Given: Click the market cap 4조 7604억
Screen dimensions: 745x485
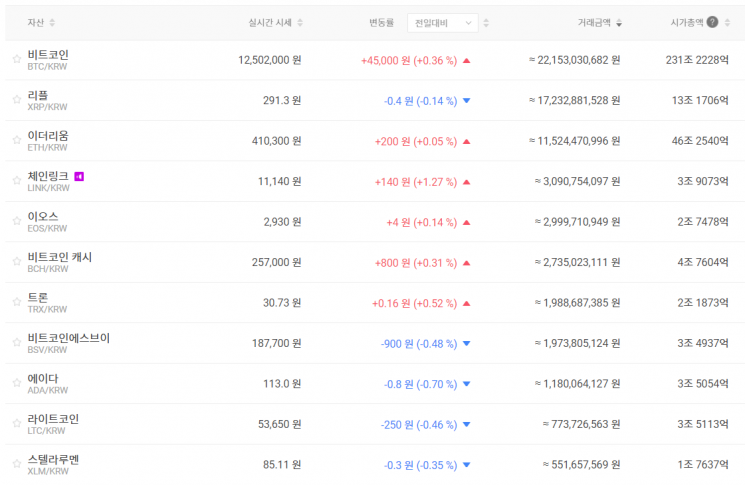Looking at the screenshot, I should pyautogui.click(x=703, y=262).
